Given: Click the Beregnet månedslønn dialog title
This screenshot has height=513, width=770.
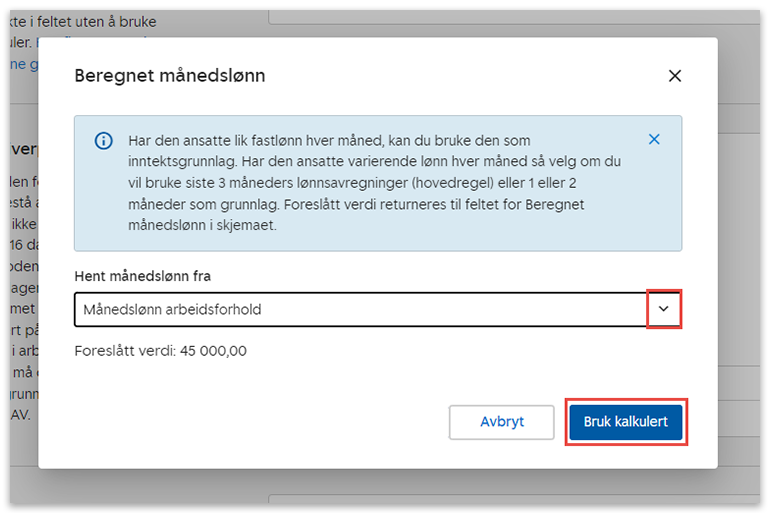Looking at the screenshot, I should coord(170,76).
